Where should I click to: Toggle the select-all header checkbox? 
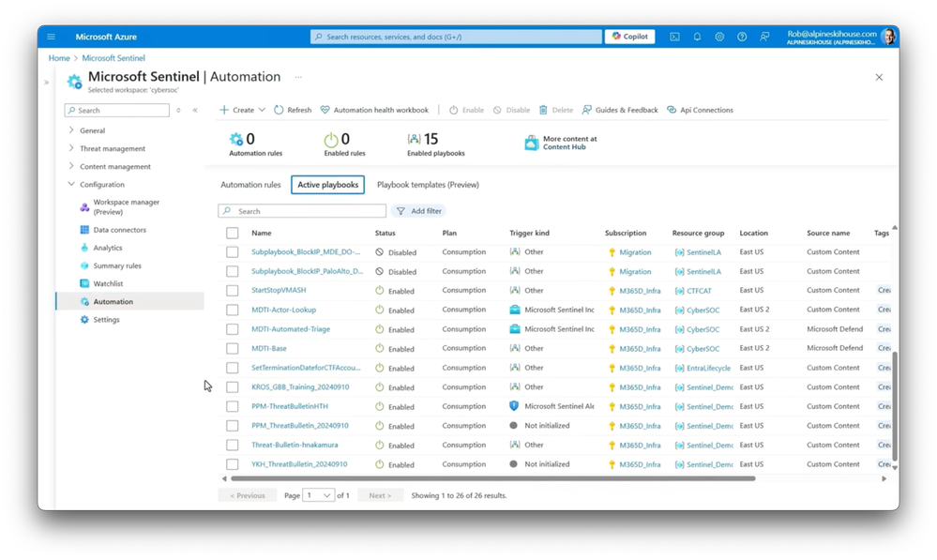233,233
